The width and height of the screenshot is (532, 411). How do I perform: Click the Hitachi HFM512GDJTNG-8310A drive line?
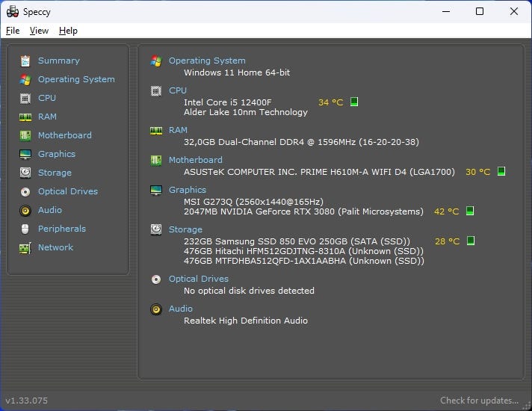point(303,252)
